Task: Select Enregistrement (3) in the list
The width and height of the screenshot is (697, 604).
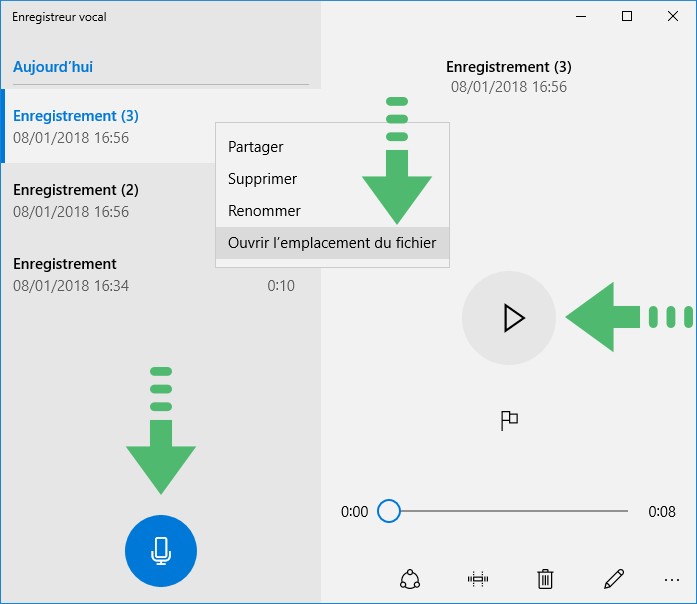Action: coord(160,126)
